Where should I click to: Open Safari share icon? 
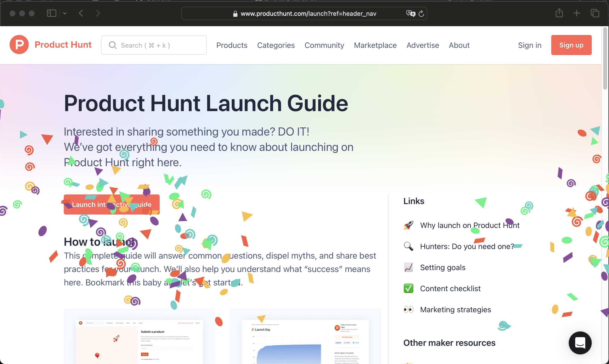coord(559,13)
